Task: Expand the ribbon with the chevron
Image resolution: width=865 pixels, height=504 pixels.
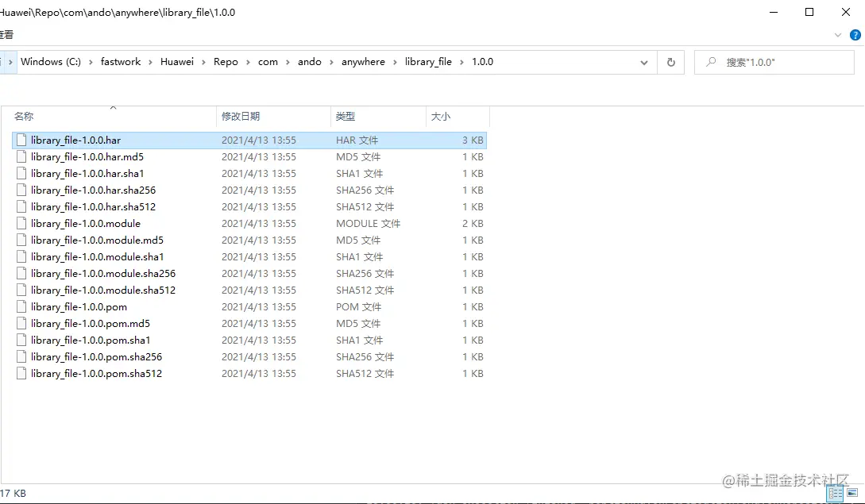Action: pos(838,35)
